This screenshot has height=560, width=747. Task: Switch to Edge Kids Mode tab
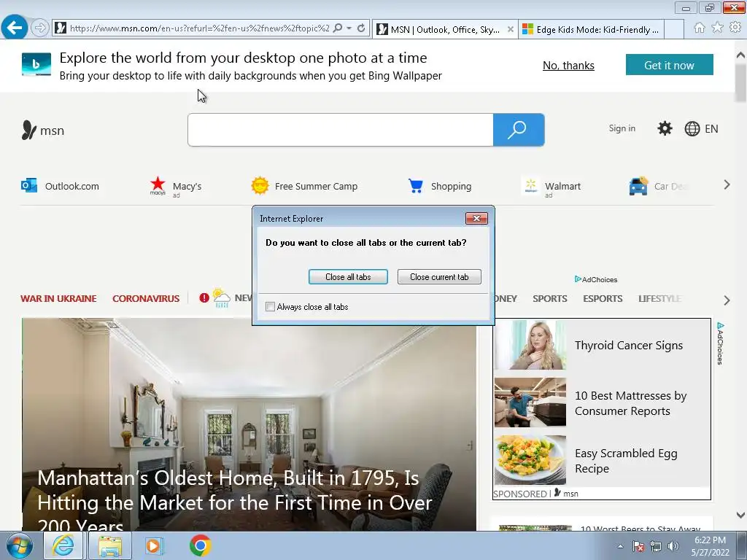591,29
